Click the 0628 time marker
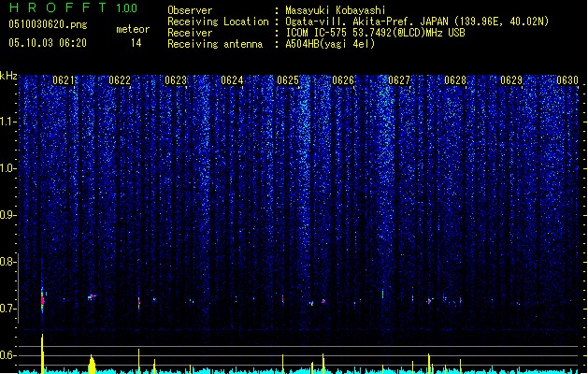This screenshot has width=588, height=374. click(455, 80)
